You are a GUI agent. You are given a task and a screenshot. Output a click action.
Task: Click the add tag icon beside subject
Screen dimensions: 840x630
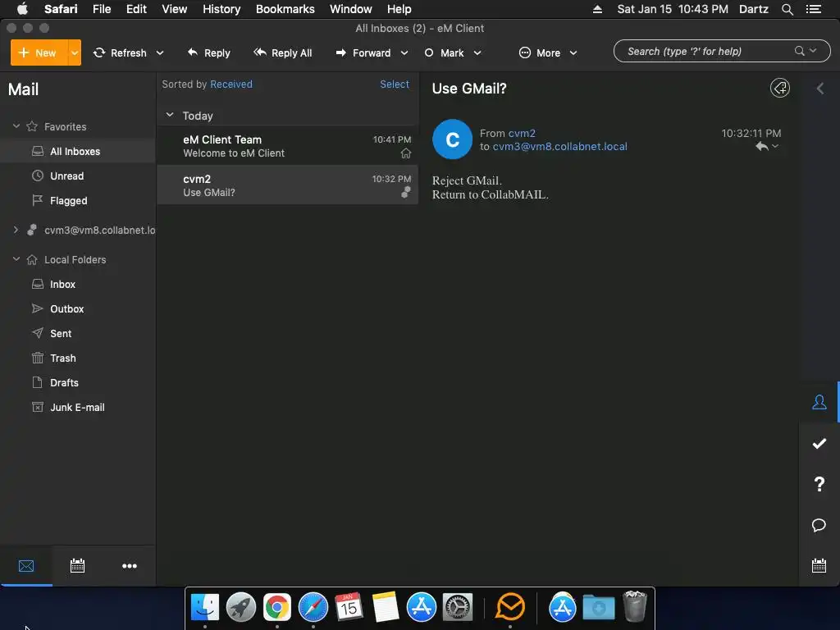coord(780,88)
